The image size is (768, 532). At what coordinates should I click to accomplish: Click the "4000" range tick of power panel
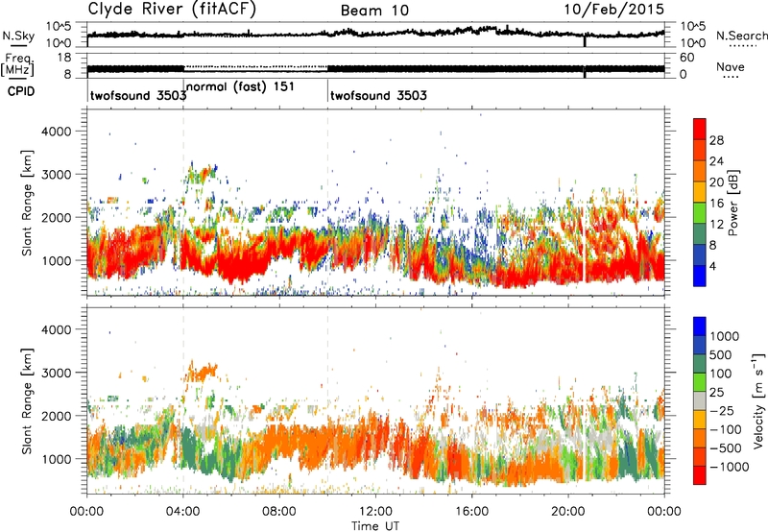coord(56,132)
